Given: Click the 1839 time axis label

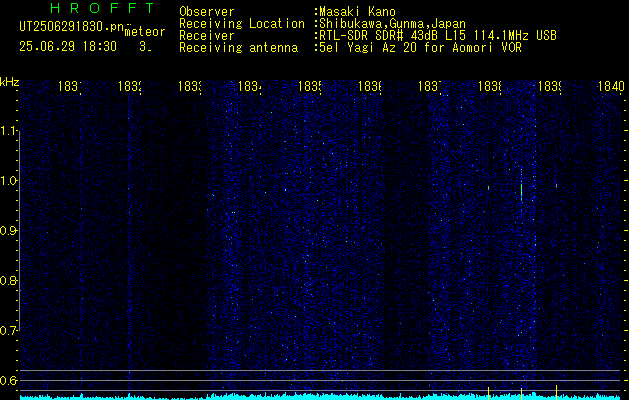Looking at the screenshot, I should pos(550,86).
